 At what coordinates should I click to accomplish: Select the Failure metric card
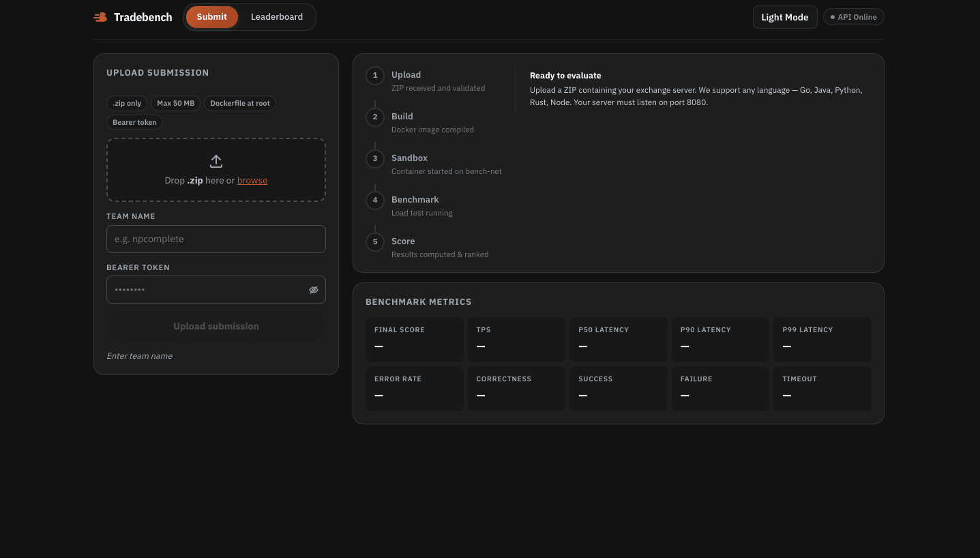(720, 389)
